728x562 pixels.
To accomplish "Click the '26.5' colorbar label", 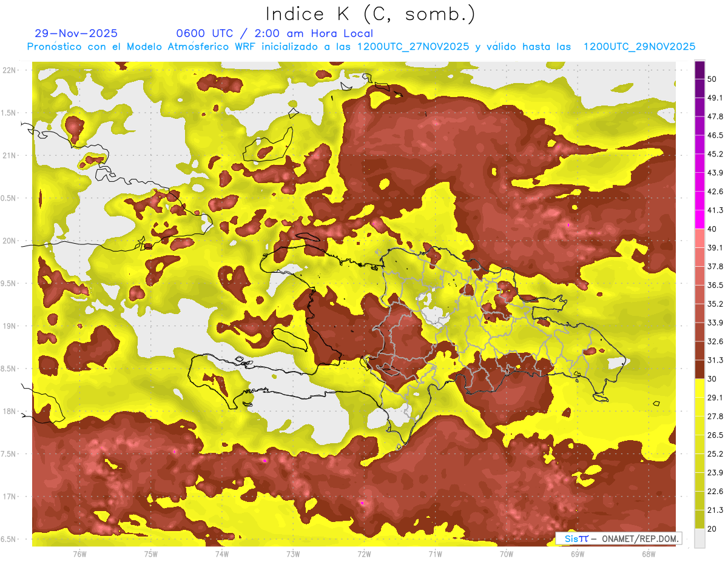I will [716, 435].
